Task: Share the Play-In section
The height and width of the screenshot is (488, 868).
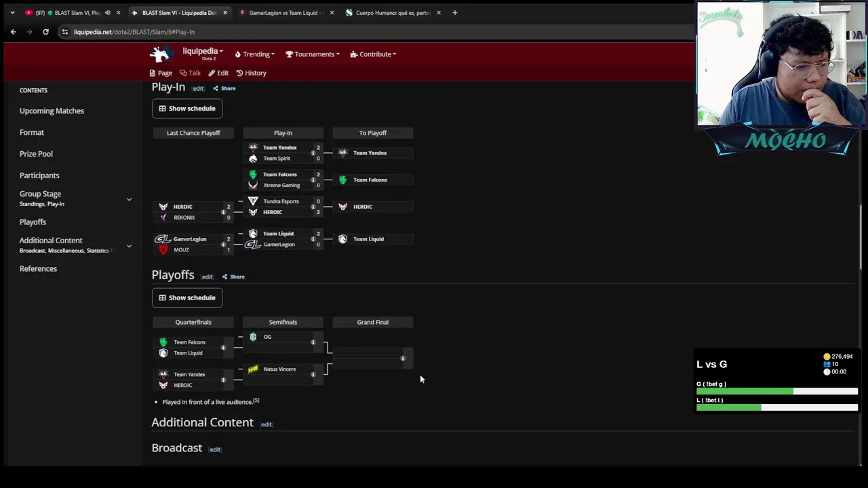Action: (x=224, y=88)
